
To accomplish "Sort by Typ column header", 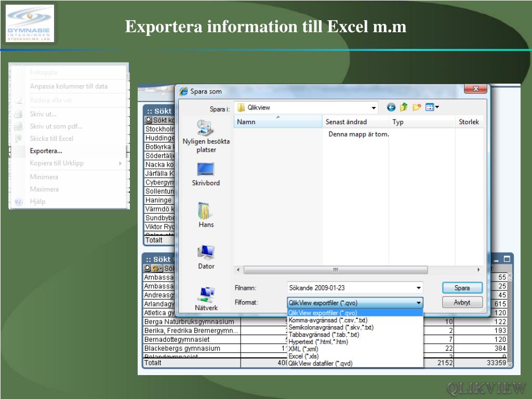I will pos(422,122).
